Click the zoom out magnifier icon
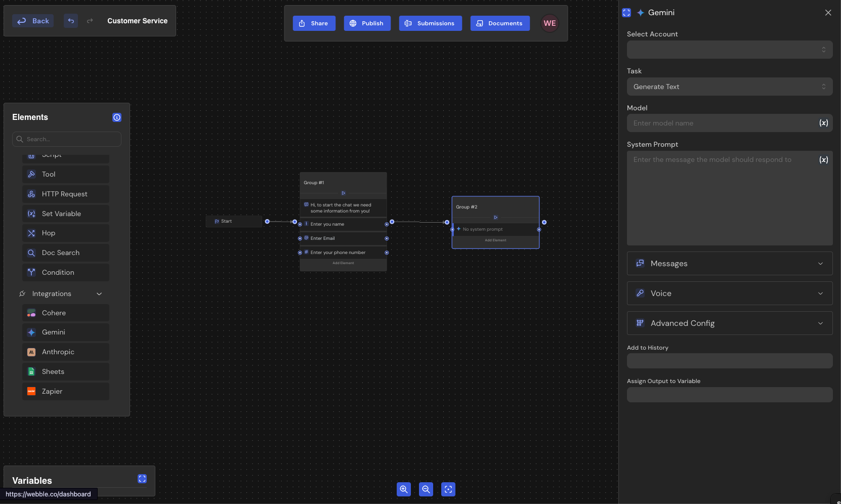 tap(426, 489)
